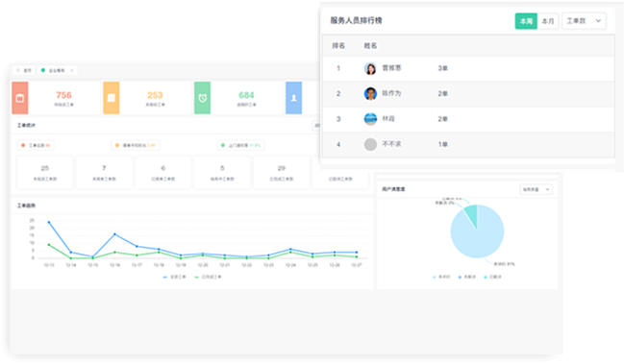Select the tab with green dot
This screenshot has width=624, height=364.
click(x=58, y=71)
